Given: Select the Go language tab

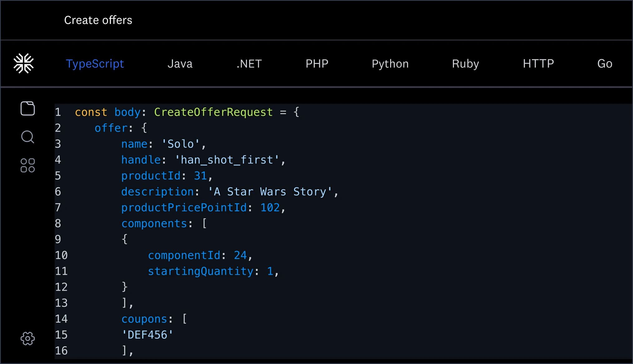Looking at the screenshot, I should coord(604,64).
